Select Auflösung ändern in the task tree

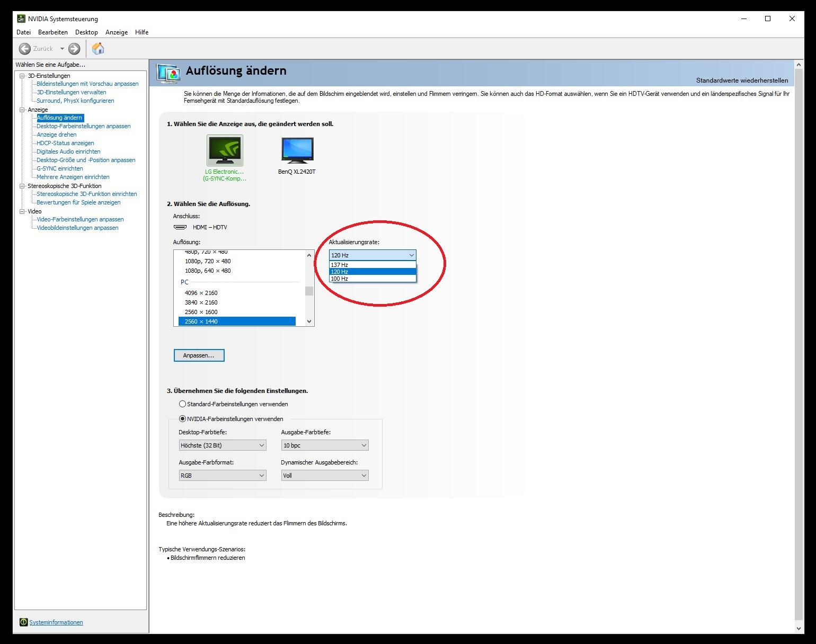[59, 118]
